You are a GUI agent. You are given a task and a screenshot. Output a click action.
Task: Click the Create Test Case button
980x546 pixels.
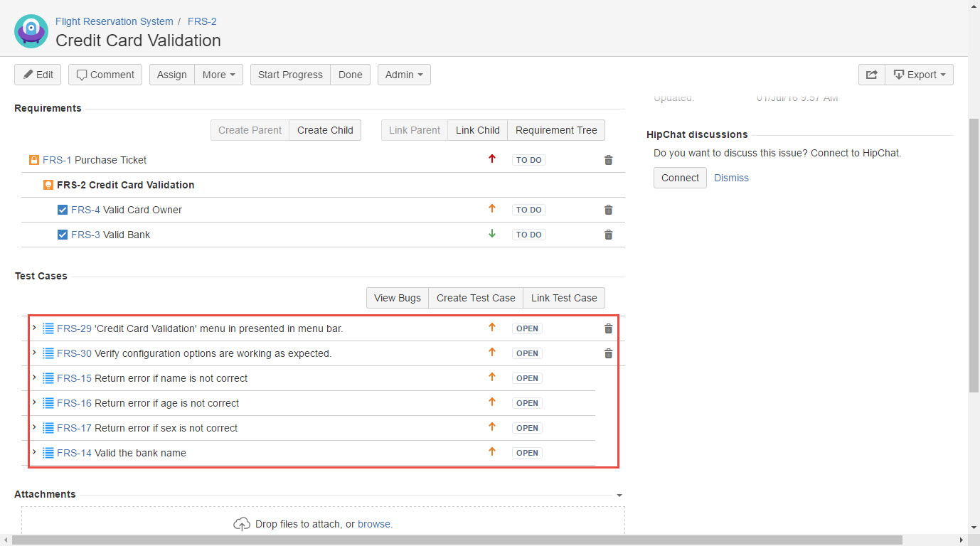point(476,298)
